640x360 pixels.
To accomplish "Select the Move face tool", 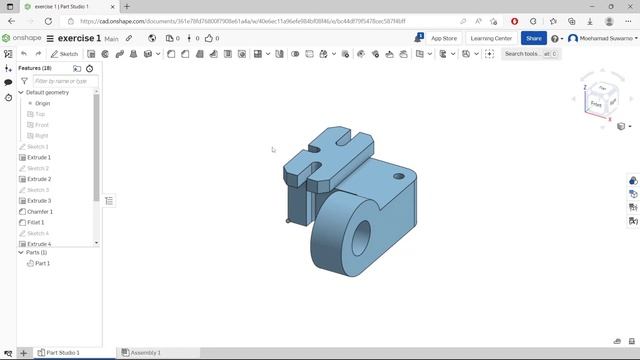I will click(389, 54).
